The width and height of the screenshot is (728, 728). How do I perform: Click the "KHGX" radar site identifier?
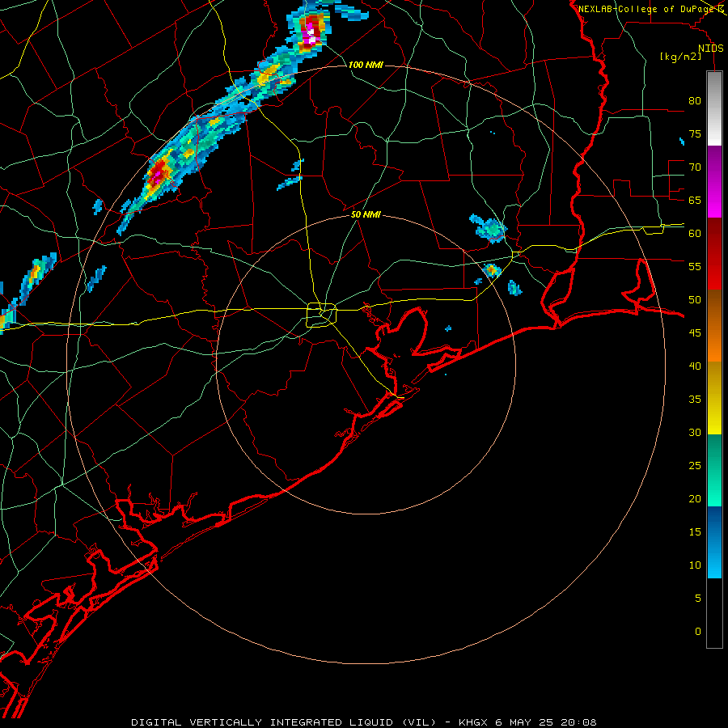click(x=472, y=722)
